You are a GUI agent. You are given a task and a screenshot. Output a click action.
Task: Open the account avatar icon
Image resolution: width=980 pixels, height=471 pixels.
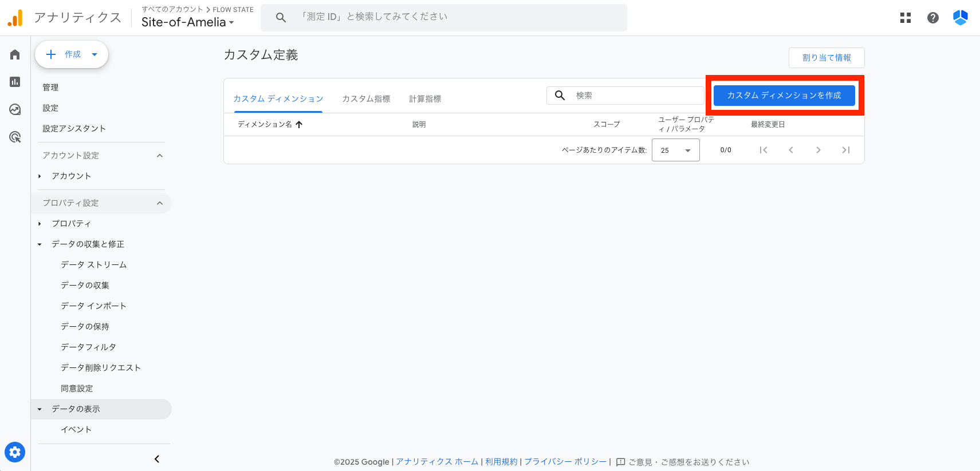pyautogui.click(x=960, y=18)
